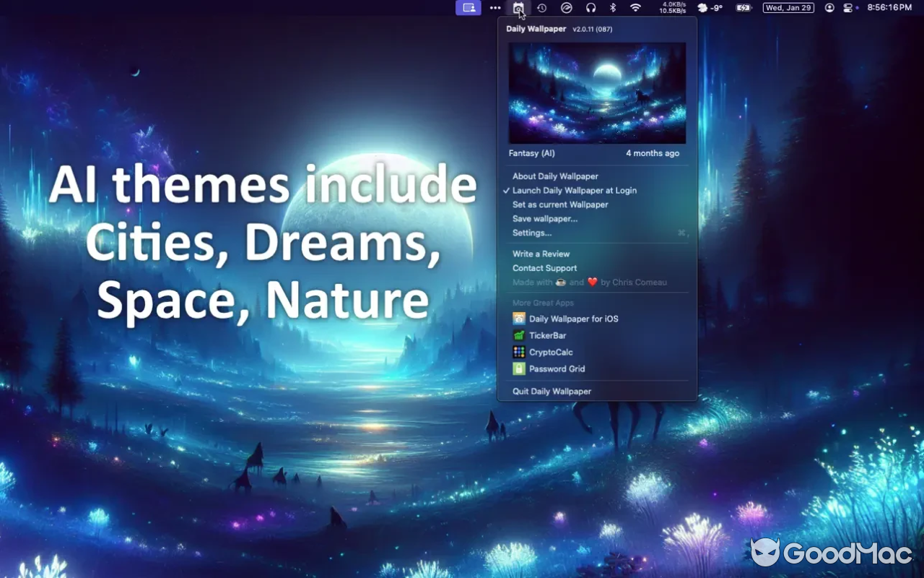Click the Fantasy (AI) wallpaper preview thumbnail

[597, 92]
